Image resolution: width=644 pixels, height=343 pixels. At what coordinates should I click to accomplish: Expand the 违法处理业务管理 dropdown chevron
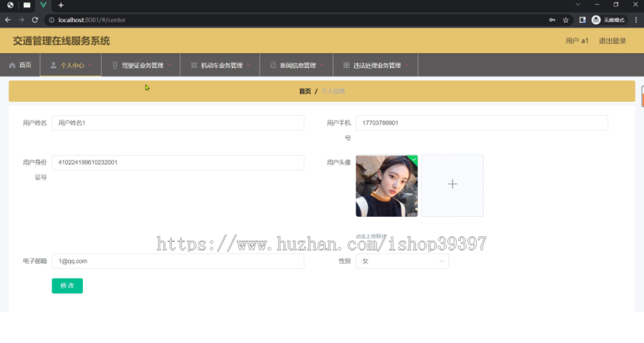click(x=407, y=65)
